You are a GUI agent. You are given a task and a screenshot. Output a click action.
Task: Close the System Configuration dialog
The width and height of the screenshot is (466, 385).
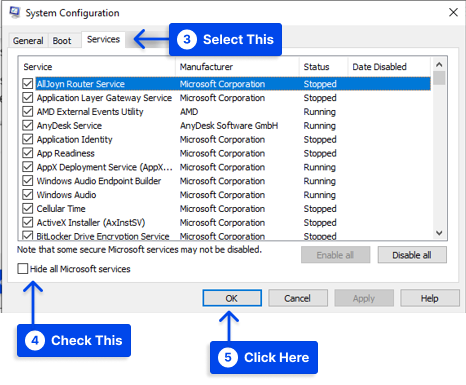(453, 13)
